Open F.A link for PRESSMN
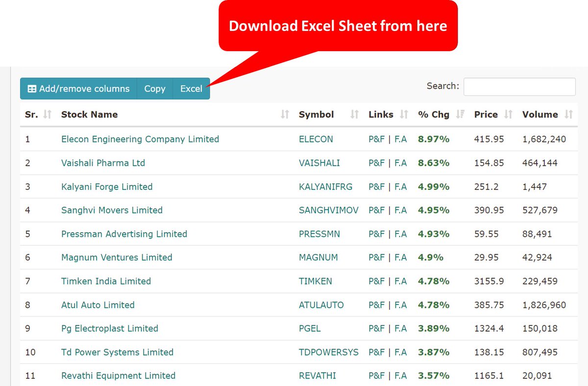588x386 pixels. tap(401, 234)
